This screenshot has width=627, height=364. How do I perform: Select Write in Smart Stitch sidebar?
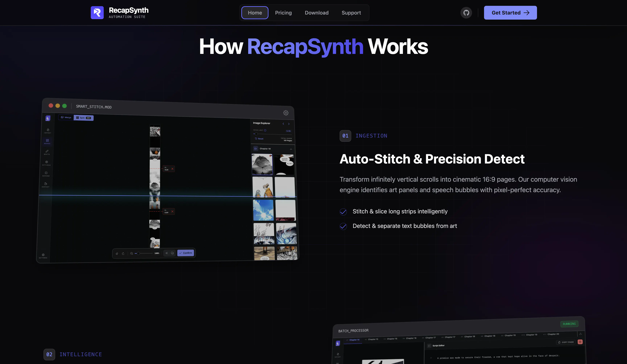tap(47, 152)
